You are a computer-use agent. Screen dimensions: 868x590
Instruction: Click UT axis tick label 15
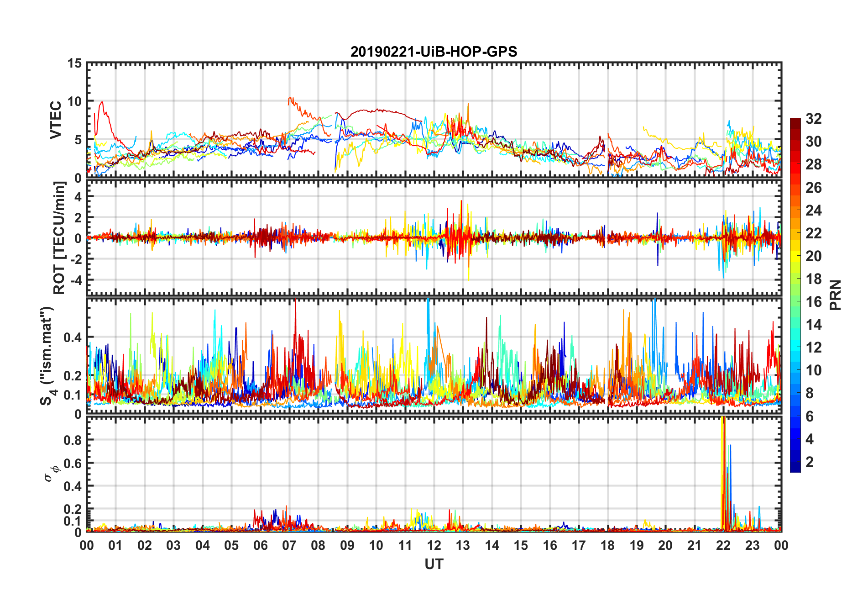point(521,545)
